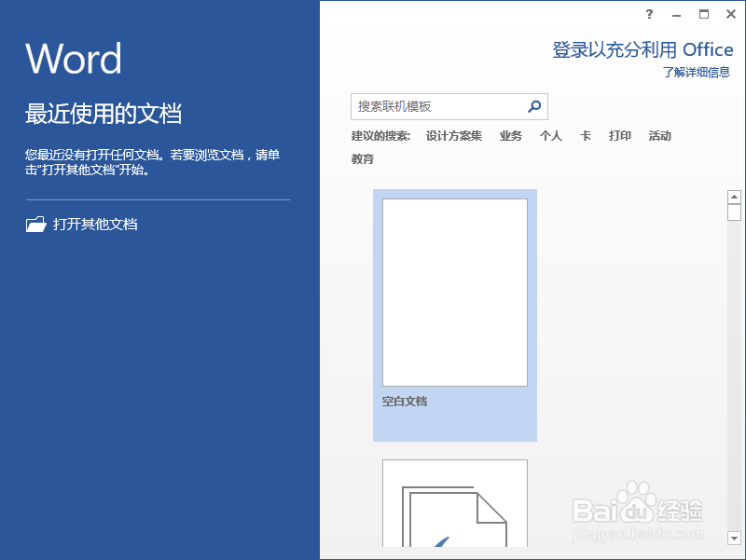
Task: Click the template list scroll down arrow
Action: [734, 539]
